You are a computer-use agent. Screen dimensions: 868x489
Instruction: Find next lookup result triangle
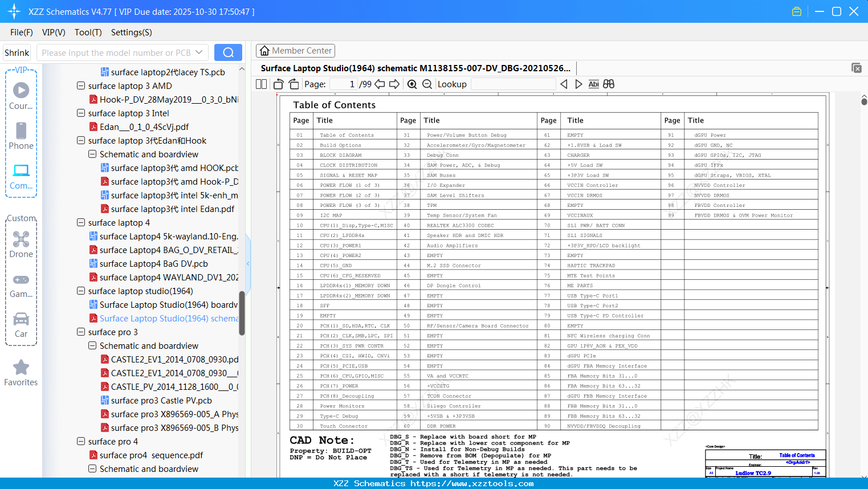[x=578, y=84]
